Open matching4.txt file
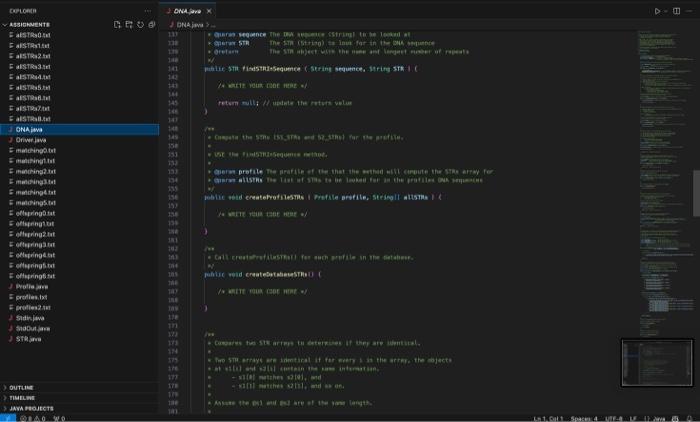Image resolution: width=700 pixels, height=422 pixels. click(x=36, y=192)
